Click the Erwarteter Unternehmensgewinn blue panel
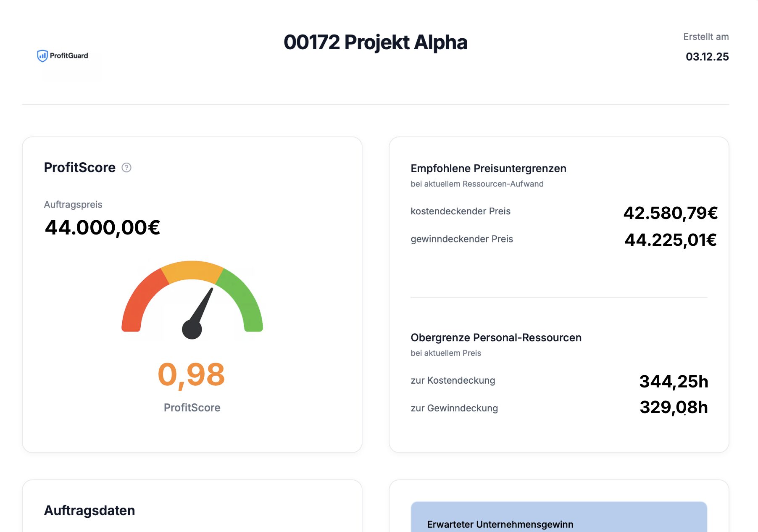 (x=558, y=518)
